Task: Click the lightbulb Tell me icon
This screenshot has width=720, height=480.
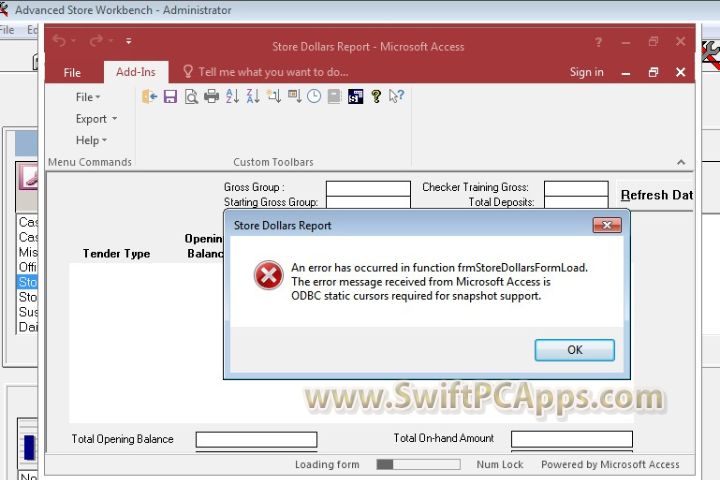Action: [x=188, y=72]
